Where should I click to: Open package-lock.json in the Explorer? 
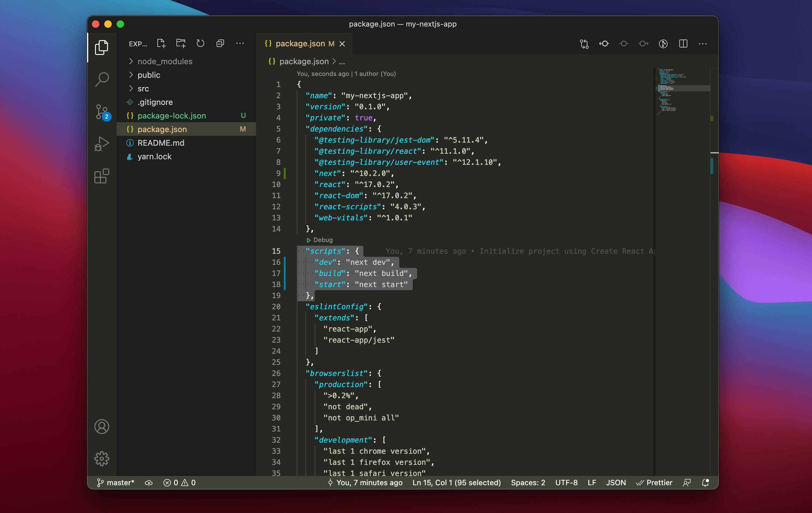tap(172, 116)
